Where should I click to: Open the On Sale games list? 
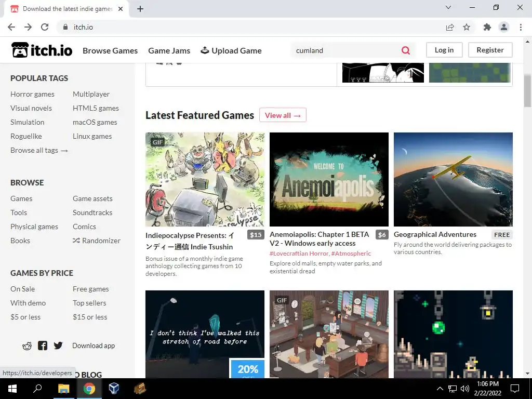click(x=23, y=289)
